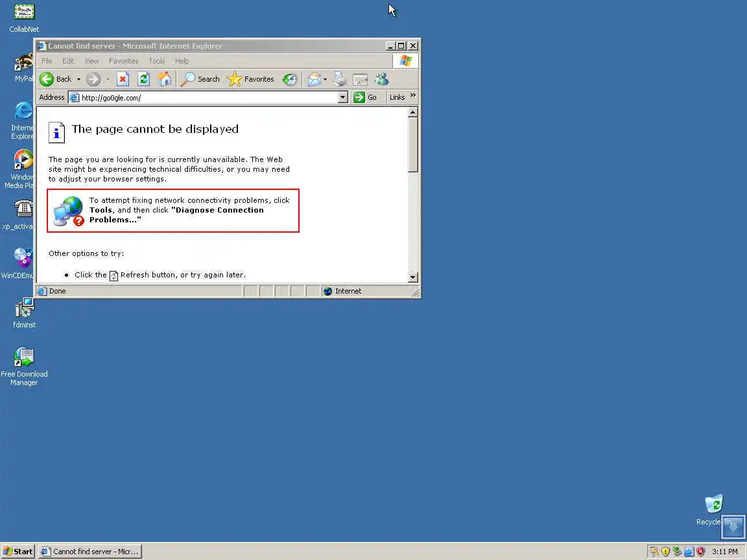
Task: Open the Search pane
Action: (x=200, y=79)
